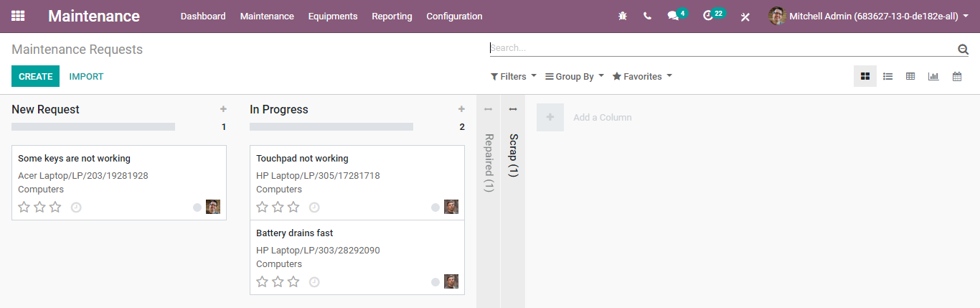
Task: Set first star on Some keys card
Action: [24, 207]
